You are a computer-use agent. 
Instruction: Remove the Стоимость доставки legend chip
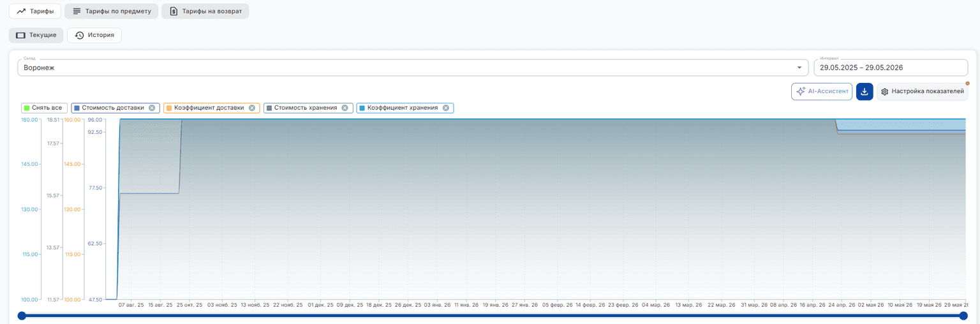(152, 108)
